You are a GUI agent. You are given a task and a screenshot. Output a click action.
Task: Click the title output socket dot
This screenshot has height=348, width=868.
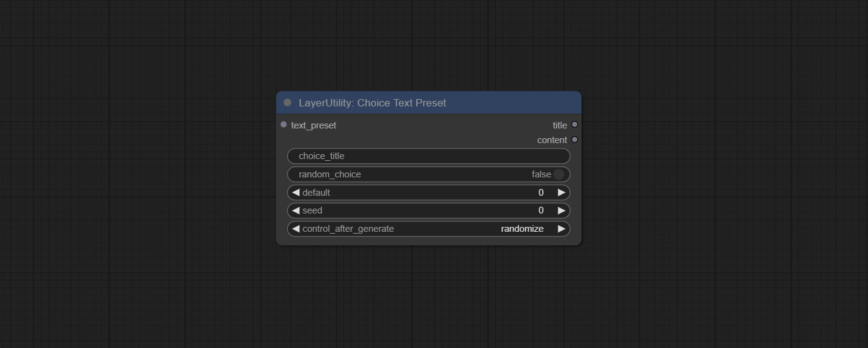pyautogui.click(x=574, y=125)
